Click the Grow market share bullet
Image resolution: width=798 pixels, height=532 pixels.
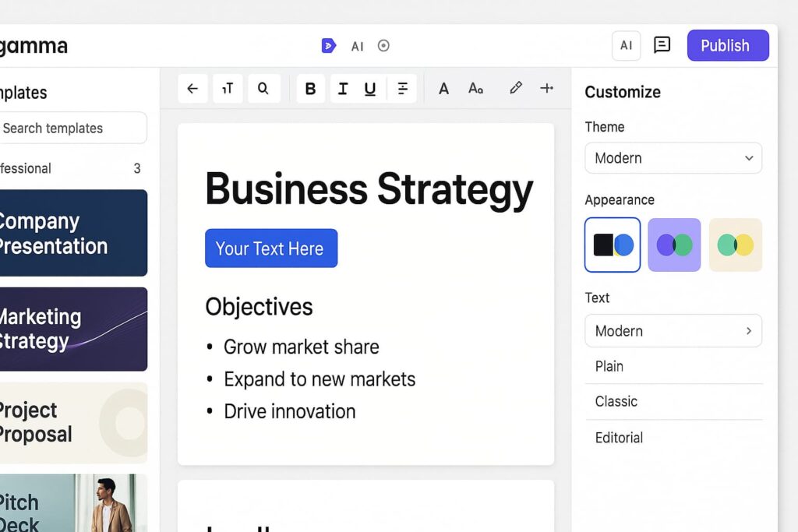[302, 347]
